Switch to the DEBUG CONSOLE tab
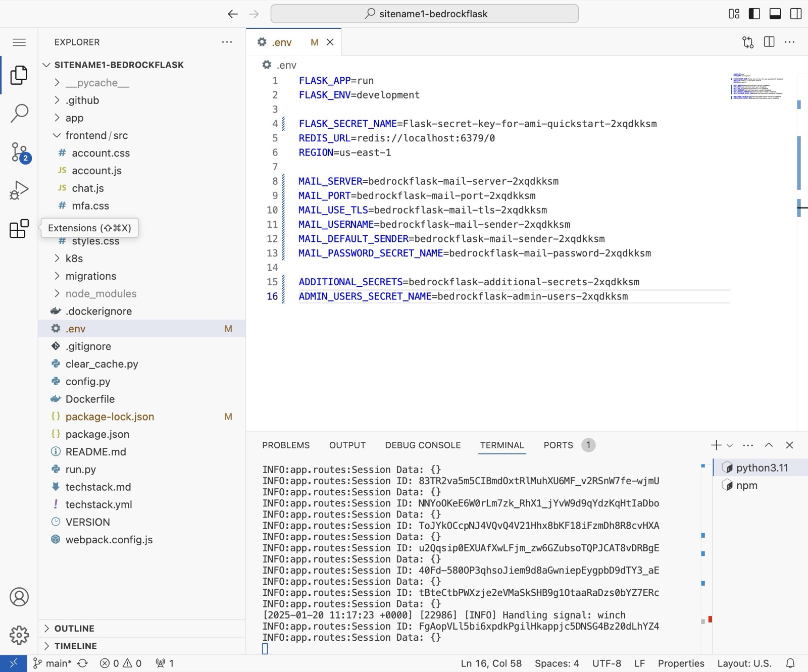 tap(423, 445)
